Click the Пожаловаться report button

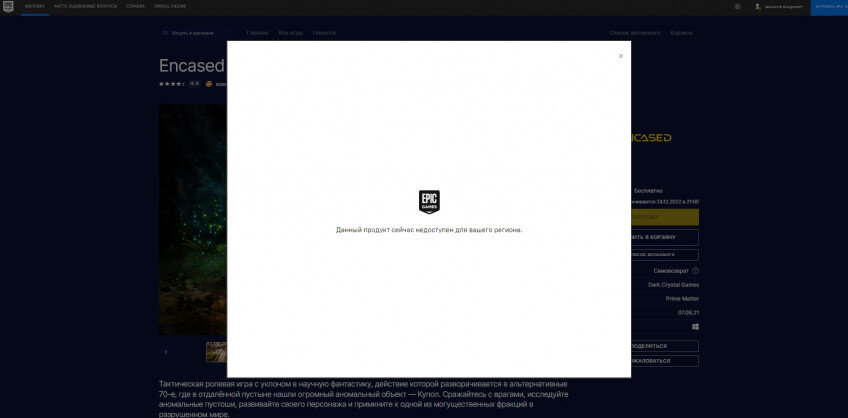(x=665, y=361)
